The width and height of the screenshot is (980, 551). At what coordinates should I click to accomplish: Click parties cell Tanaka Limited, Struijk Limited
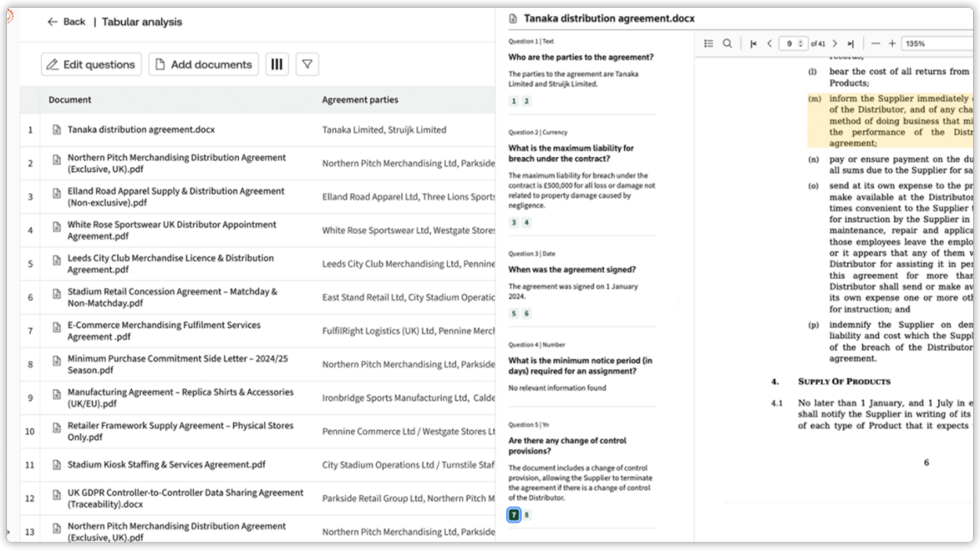[x=384, y=130]
